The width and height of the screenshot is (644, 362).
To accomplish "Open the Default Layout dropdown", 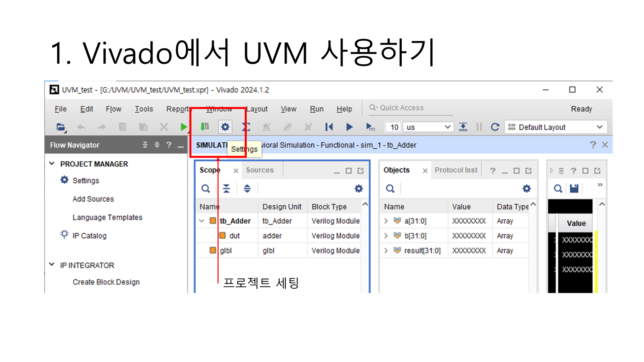I will [556, 127].
